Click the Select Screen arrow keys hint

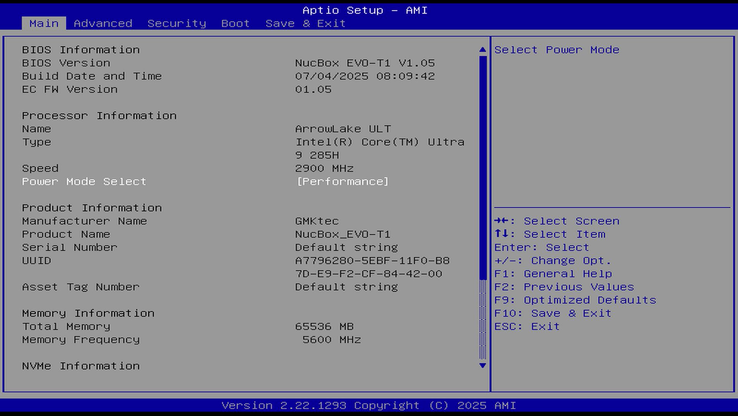click(x=557, y=221)
